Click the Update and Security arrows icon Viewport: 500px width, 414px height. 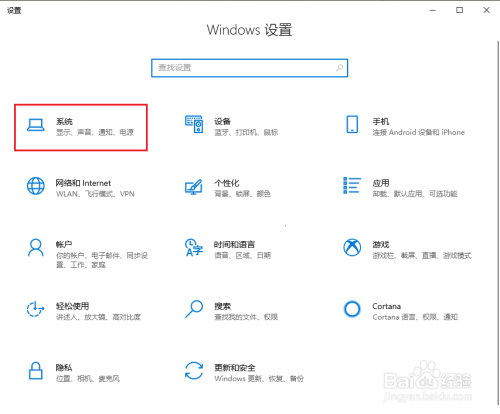point(194,371)
